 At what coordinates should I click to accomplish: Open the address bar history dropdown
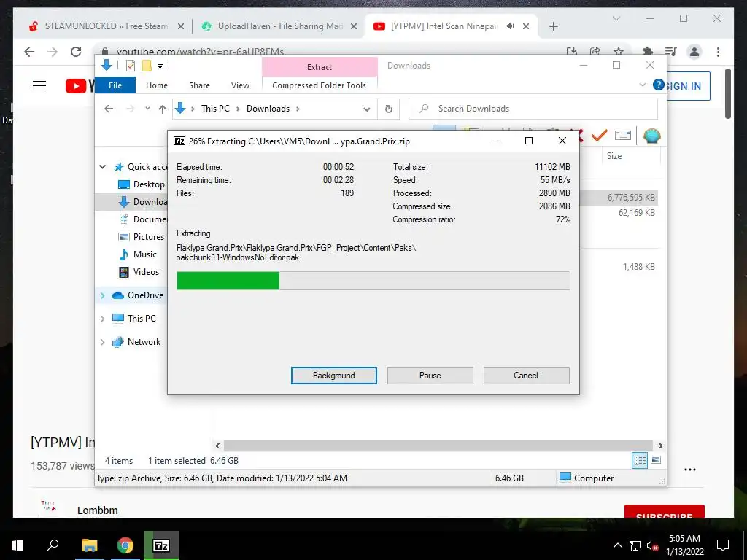(366, 109)
